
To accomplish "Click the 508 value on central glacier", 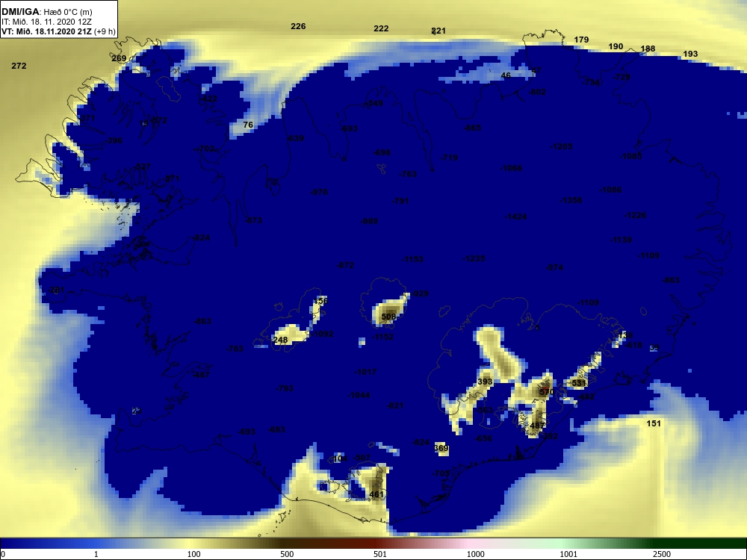I will point(388,316).
